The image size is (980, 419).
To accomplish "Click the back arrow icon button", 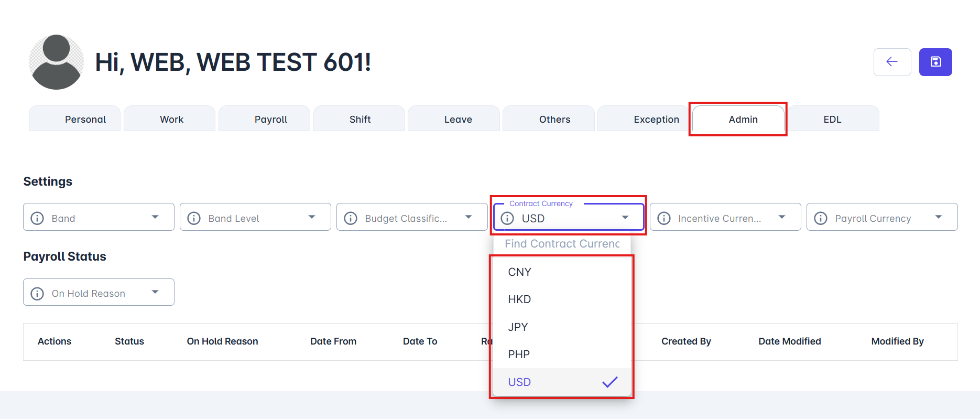I will tap(892, 62).
